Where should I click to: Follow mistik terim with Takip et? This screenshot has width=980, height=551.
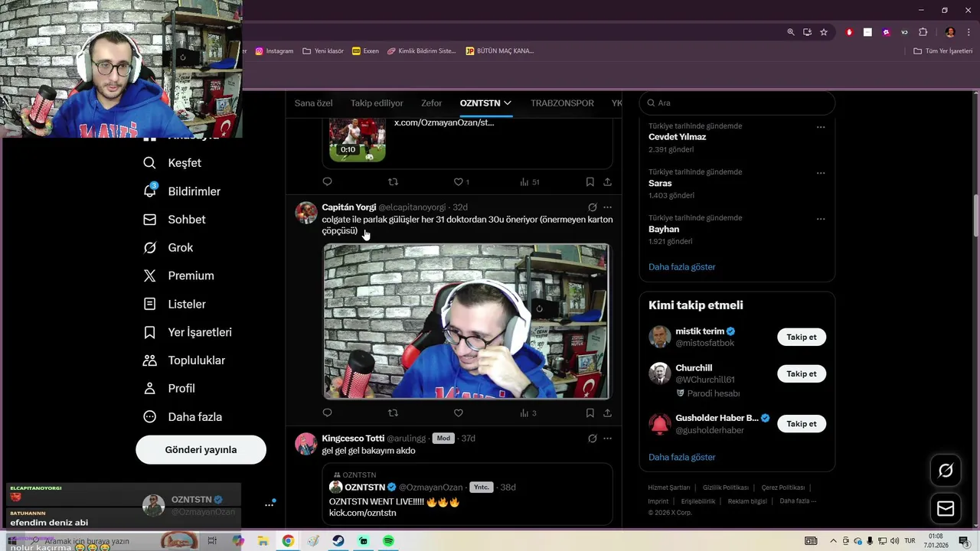click(x=802, y=337)
